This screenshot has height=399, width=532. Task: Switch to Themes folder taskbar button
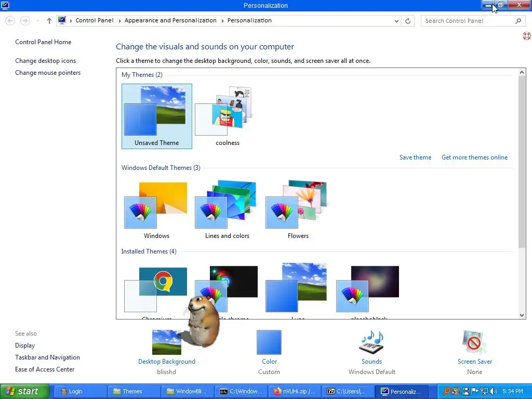134,391
